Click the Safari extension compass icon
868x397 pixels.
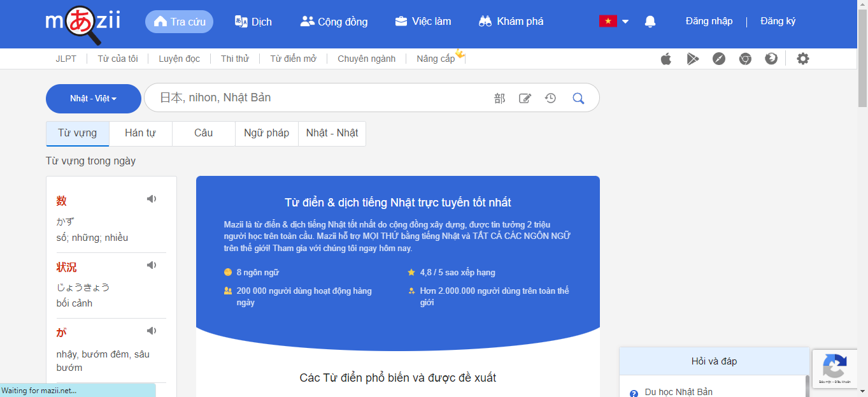(719, 59)
